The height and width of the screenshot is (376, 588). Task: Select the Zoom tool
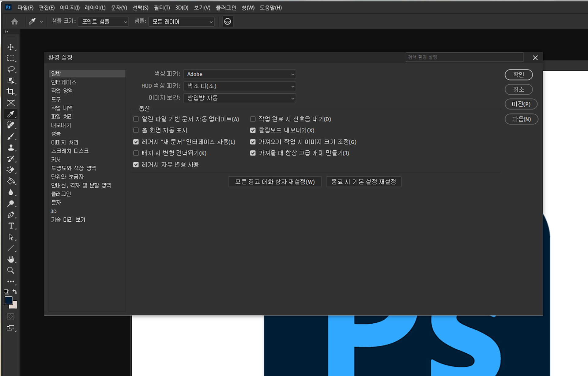point(11,270)
